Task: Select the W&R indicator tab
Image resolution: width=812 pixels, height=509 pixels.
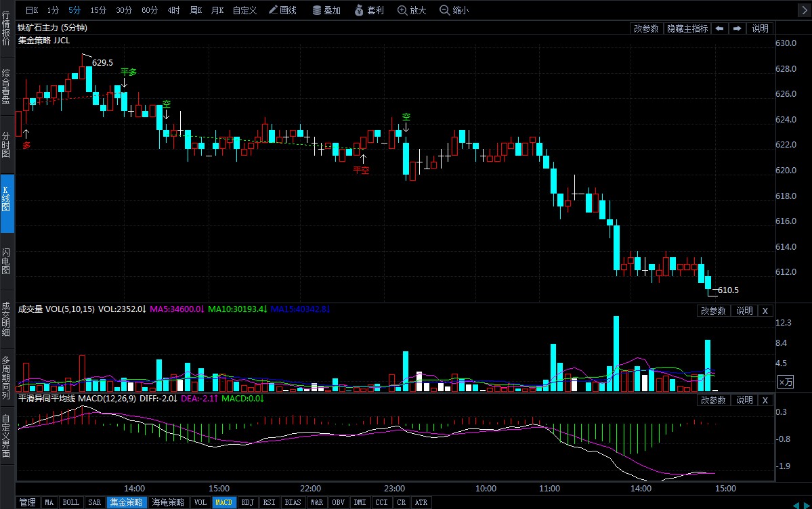Action: 317,502
